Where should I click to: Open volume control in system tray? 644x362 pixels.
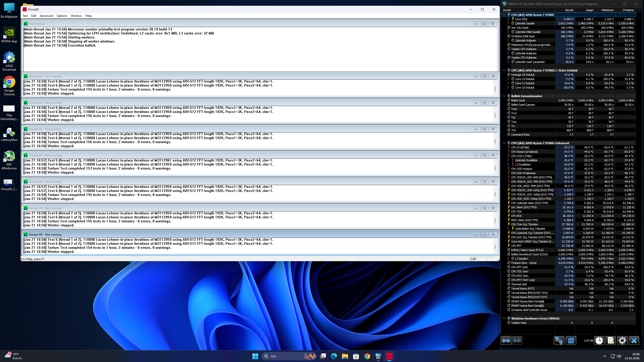click(x=619, y=356)
